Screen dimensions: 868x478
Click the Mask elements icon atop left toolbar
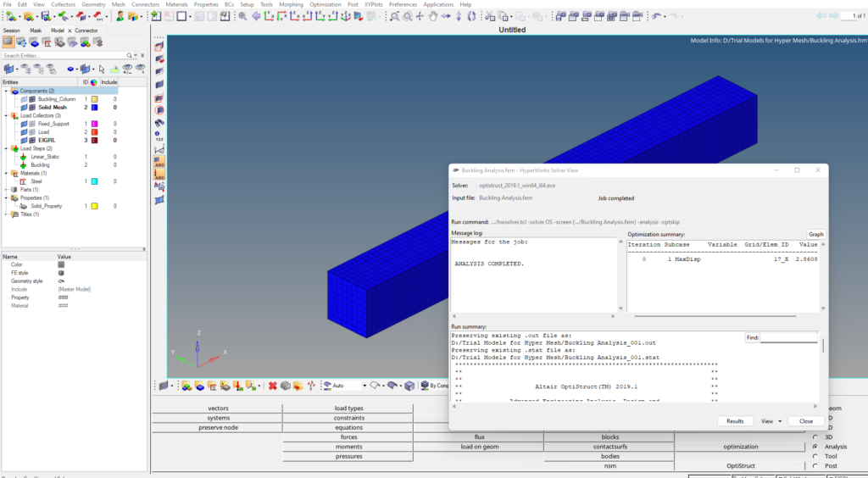click(x=159, y=47)
